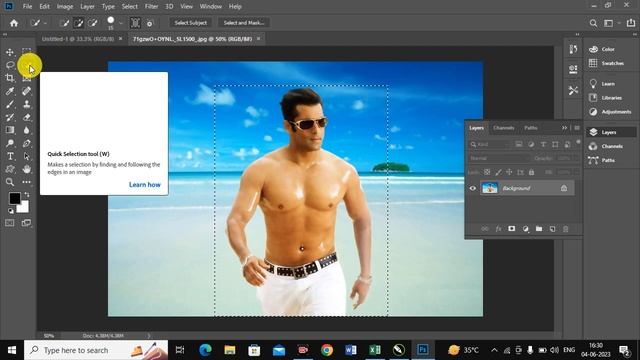Enable Subtract from Selection mode

coord(93,23)
